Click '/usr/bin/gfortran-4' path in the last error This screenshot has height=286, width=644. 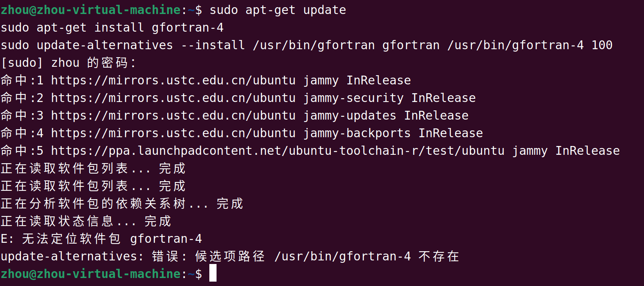[x=343, y=256]
